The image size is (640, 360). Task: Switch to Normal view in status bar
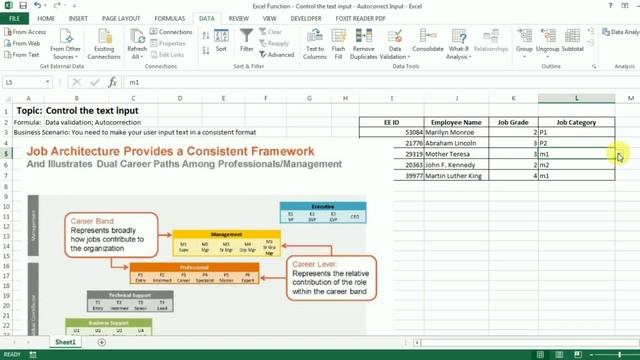[540, 355]
